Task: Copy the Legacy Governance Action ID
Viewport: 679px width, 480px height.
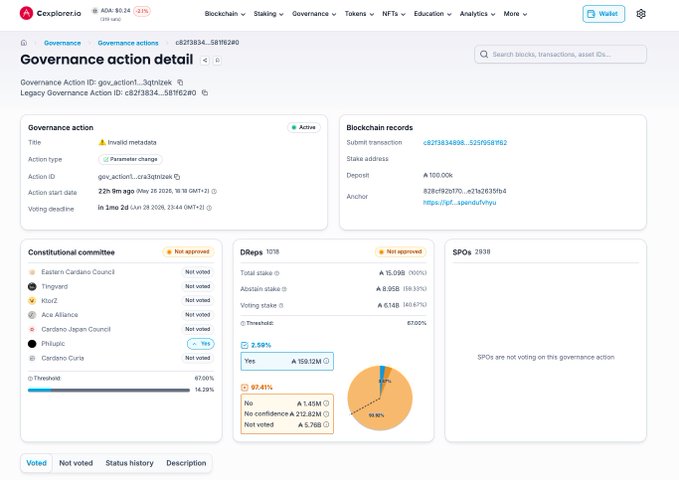Action: coord(205,93)
